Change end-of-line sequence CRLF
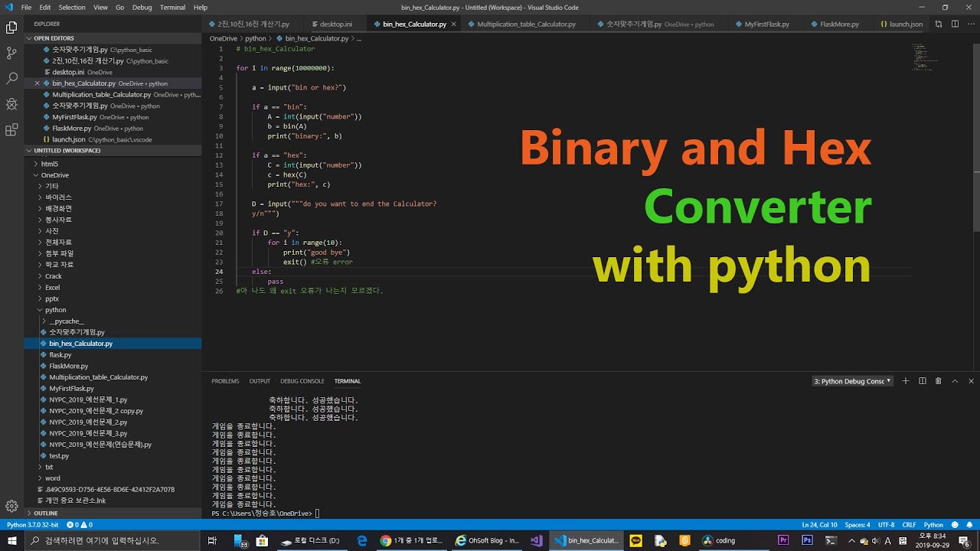Image resolution: width=980 pixels, height=551 pixels. click(909, 525)
